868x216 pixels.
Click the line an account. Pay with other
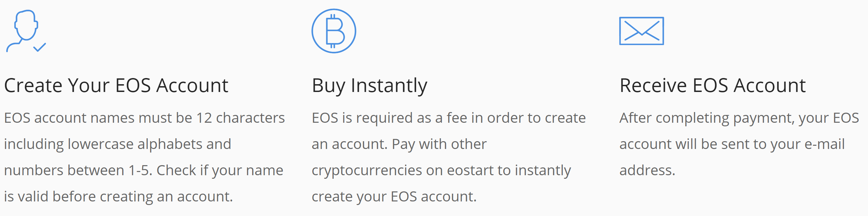(399, 144)
